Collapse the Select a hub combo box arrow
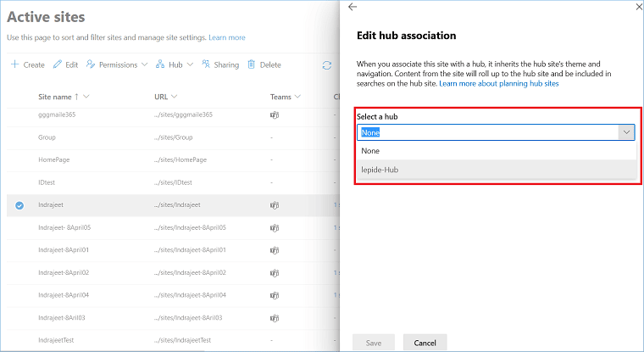The width and height of the screenshot is (644, 352). (x=626, y=132)
